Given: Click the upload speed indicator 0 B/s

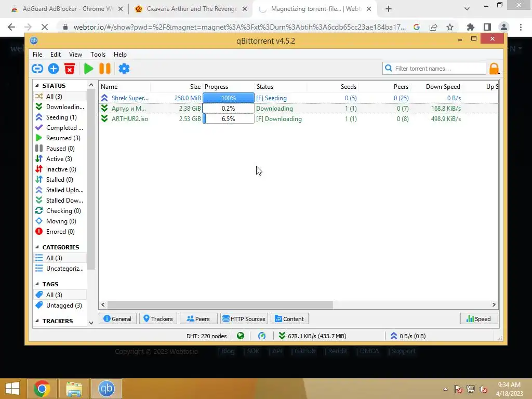Looking at the screenshot, I should [x=408, y=336].
